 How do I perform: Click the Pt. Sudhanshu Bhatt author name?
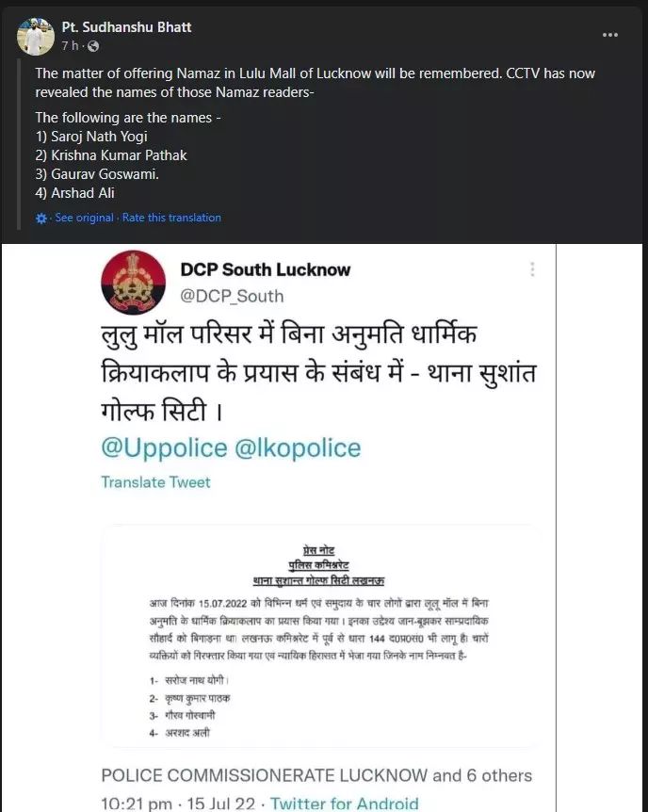[126, 27]
